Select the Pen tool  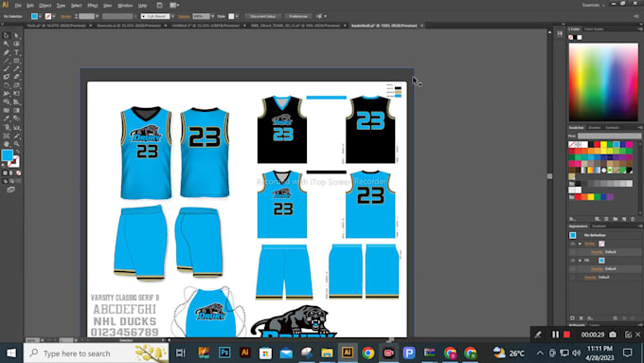coord(7,52)
